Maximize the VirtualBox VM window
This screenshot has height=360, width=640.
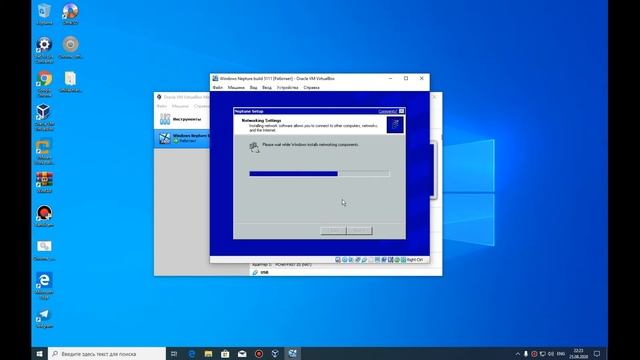click(x=406, y=78)
